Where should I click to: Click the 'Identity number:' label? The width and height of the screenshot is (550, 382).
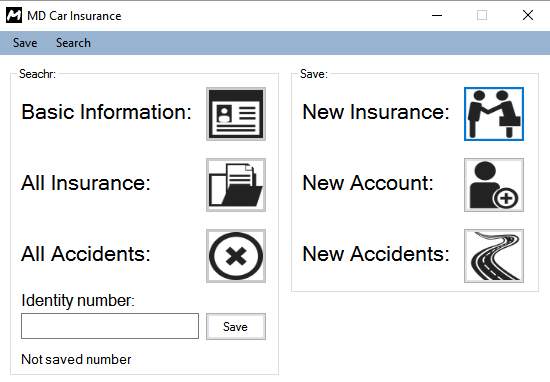78,300
